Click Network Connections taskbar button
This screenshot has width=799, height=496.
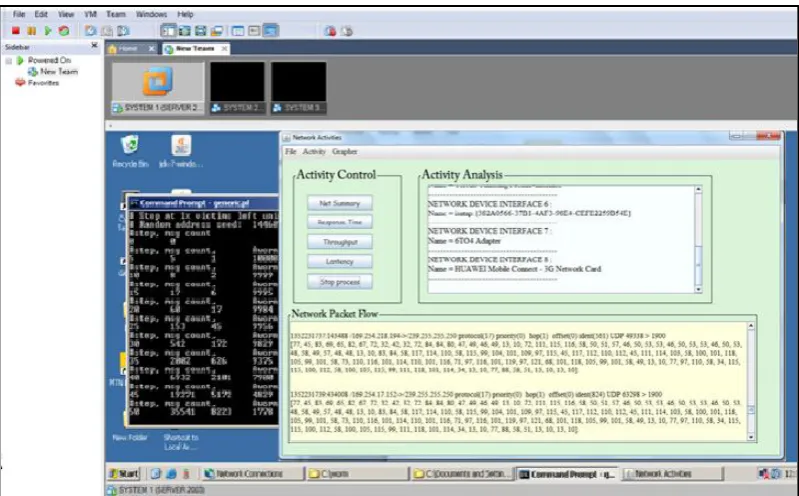(x=251, y=474)
